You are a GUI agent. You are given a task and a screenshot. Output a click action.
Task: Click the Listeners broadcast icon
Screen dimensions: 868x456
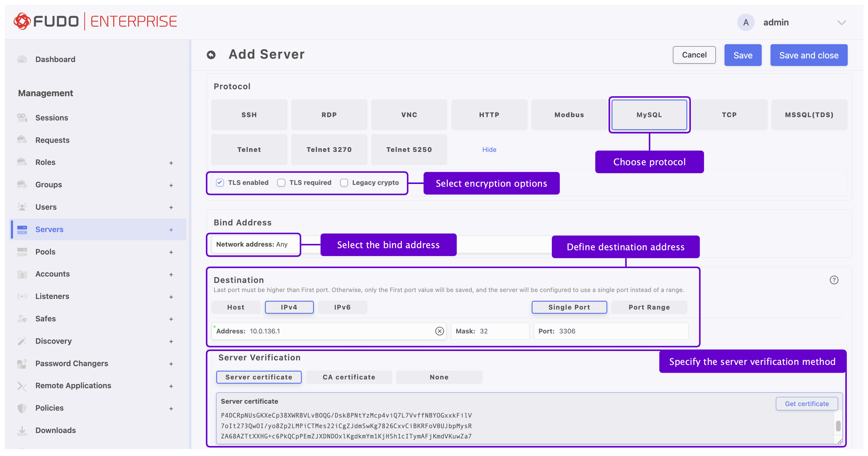click(x=22, y=296)
